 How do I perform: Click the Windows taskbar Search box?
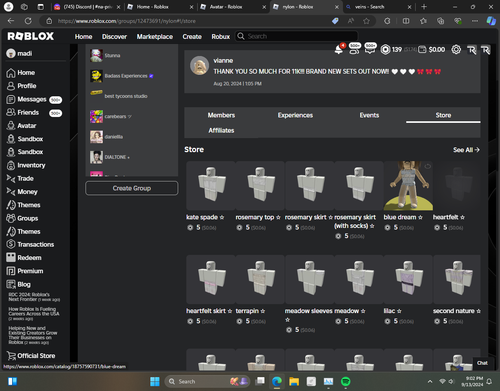pos(208,381)
